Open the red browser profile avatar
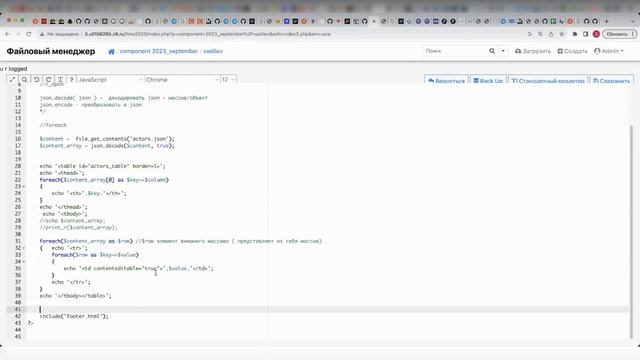The width and height of the screenshot is (640, 360). [596, 34]
